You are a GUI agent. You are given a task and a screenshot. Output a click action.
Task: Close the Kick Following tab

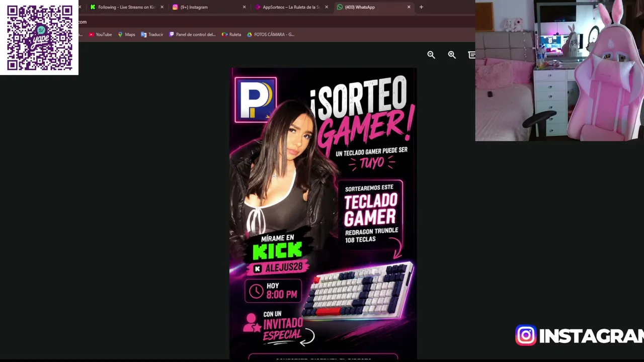(x=162, y=7)
